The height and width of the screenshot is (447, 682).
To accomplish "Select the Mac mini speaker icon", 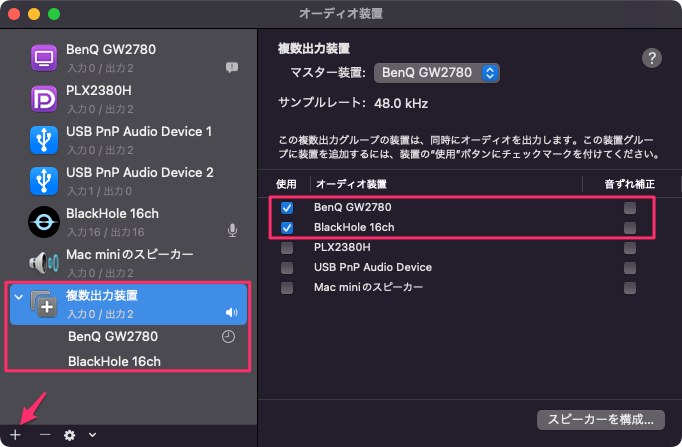I will point(44,263).
